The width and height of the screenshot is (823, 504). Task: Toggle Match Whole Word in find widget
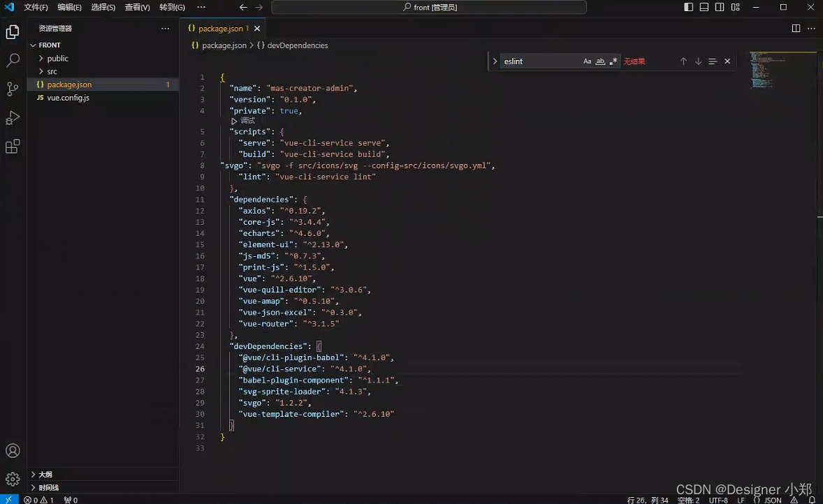point(600,61)
